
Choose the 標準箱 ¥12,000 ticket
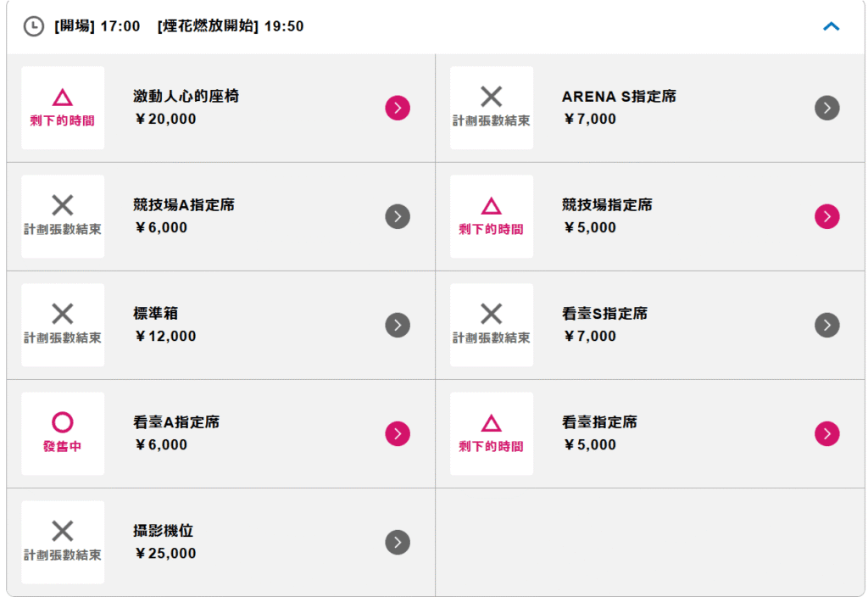pos(220,325)
